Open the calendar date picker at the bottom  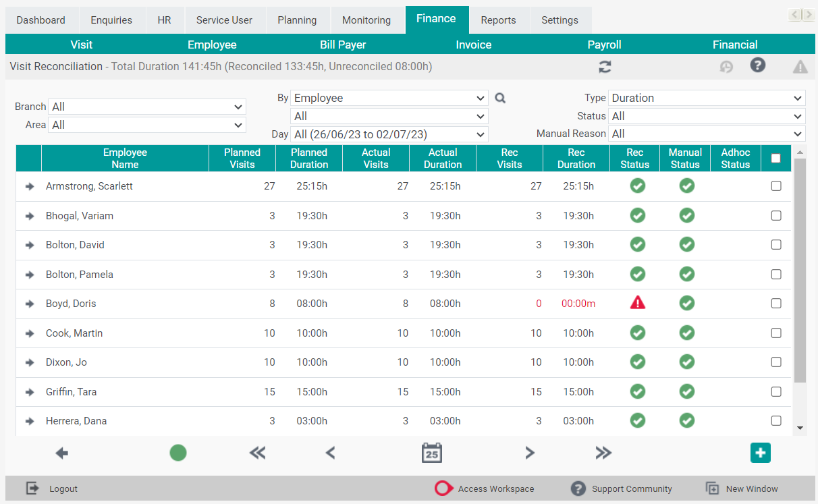432,453
